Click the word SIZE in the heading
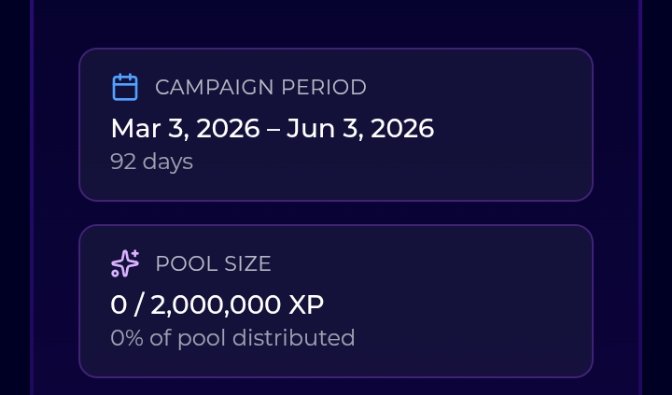Image resolution: width=672 pixels, height=395 pixels. [247, 263]
